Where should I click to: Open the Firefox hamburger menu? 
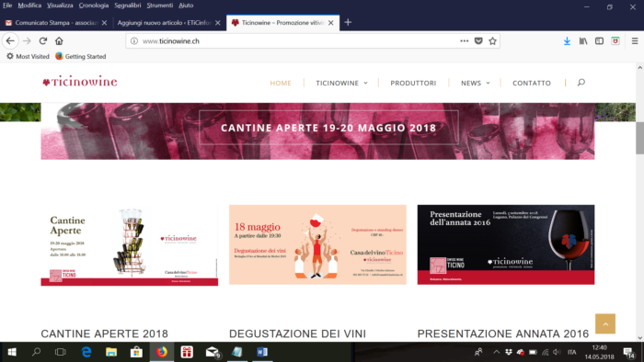tap(635, 41)
